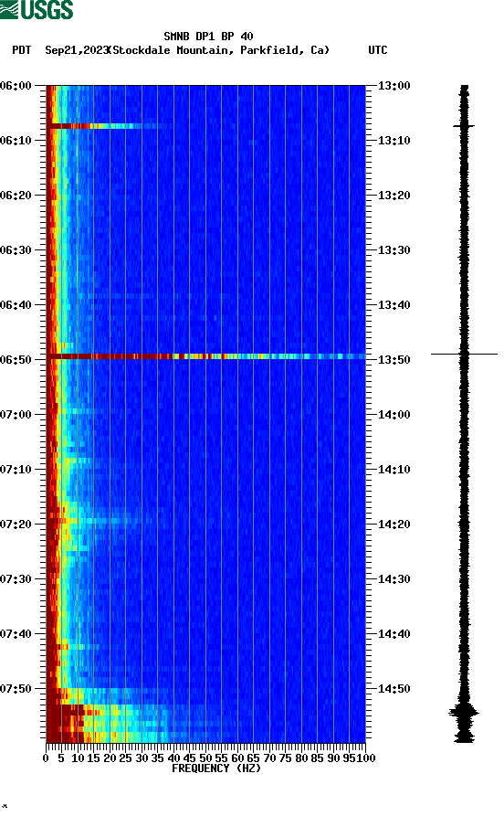Image resolution: width=504 pixels, height=816 pixels.
Task: Select the title text "SMNB DP1 BP 40"
Action: coord(208,37)
